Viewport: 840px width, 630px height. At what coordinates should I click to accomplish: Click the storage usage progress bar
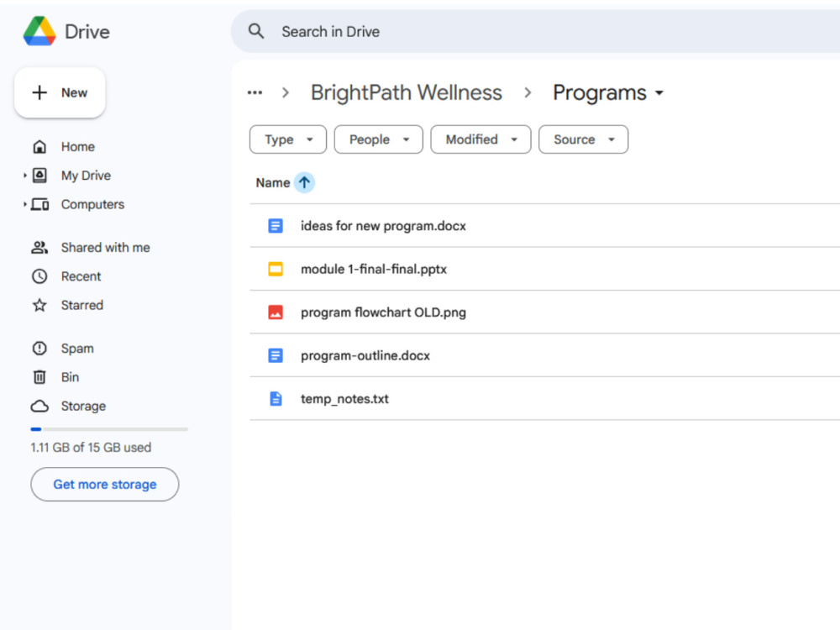[109, 429]
